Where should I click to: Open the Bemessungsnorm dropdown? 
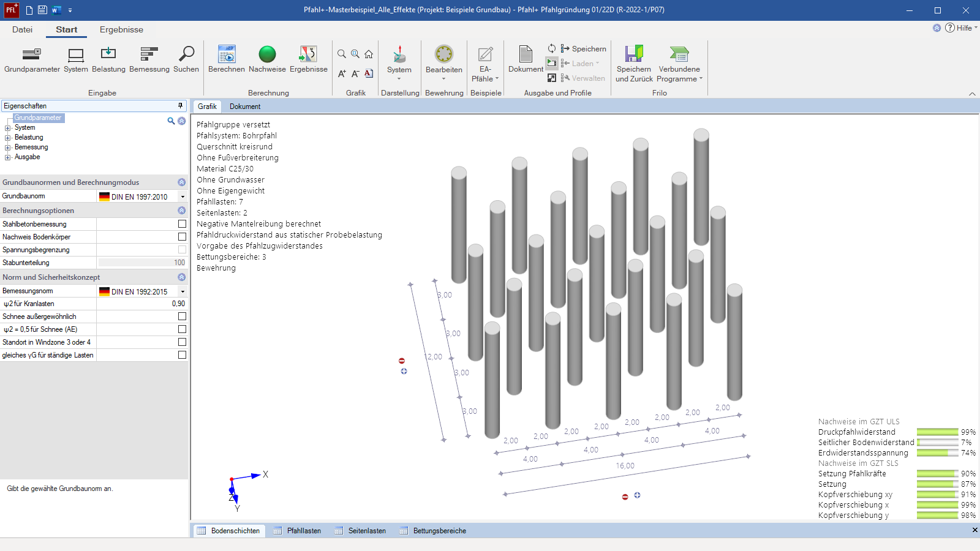click(x=183, y=291)
